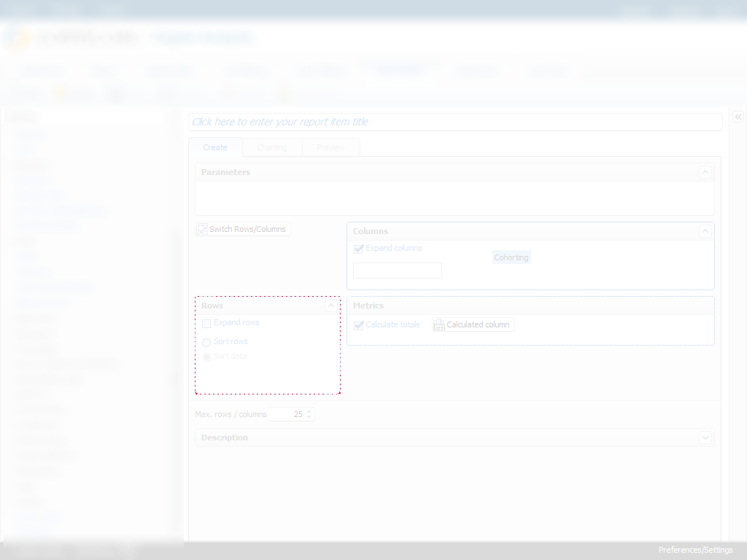Collapse the Columns section
Viewport: 747px width, 560px height.
coord(705,231)
